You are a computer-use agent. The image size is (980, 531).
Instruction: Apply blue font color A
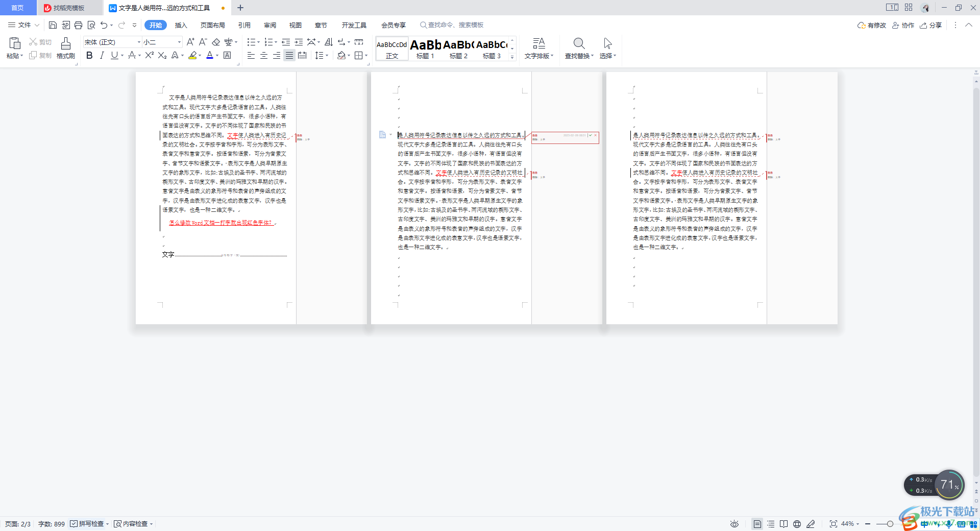(x=210, y=55)
